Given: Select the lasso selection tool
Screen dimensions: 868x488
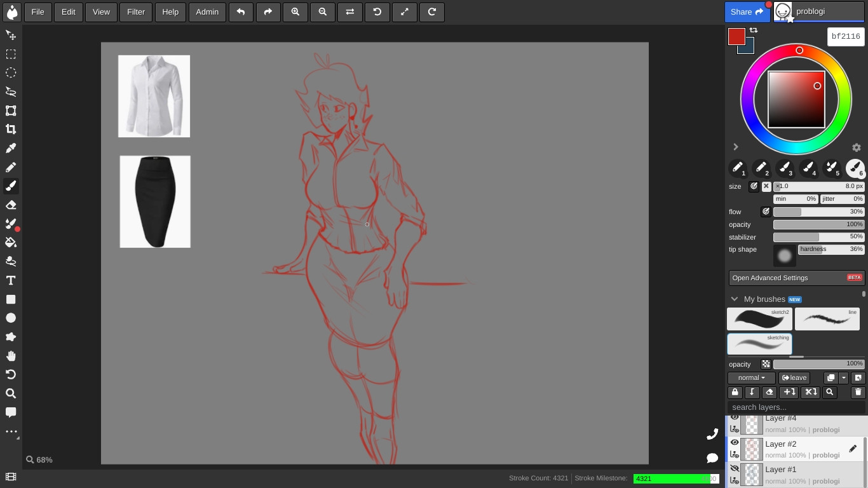Looking at the screenshot, I should [11, 91].
